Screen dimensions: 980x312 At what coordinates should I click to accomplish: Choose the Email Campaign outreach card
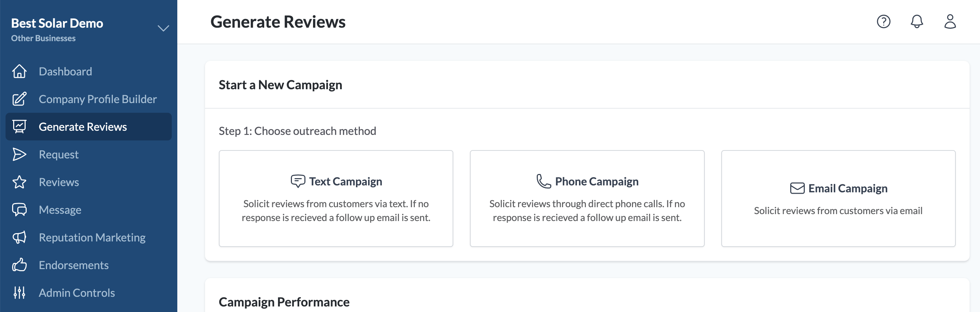click(x=838, y=199)
